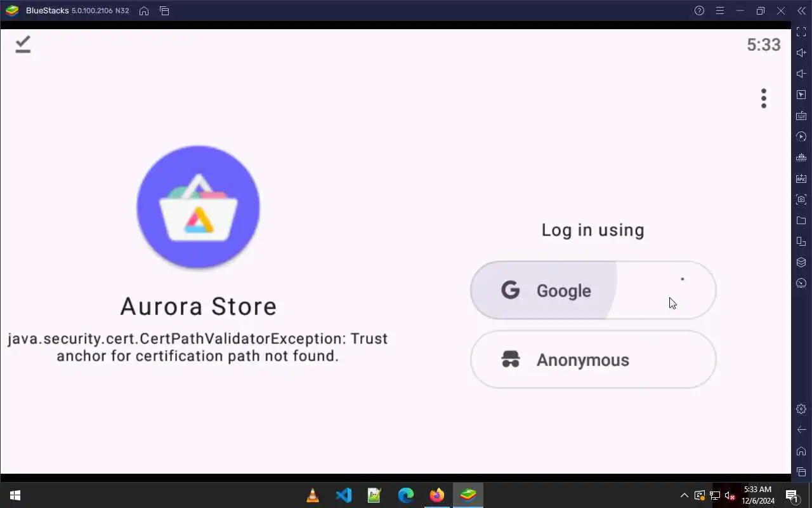Image resolution: width=812 pixels, height=508 pixels.
Task: Click the cursor lock icon in sidebar
Action: (801, 95)
